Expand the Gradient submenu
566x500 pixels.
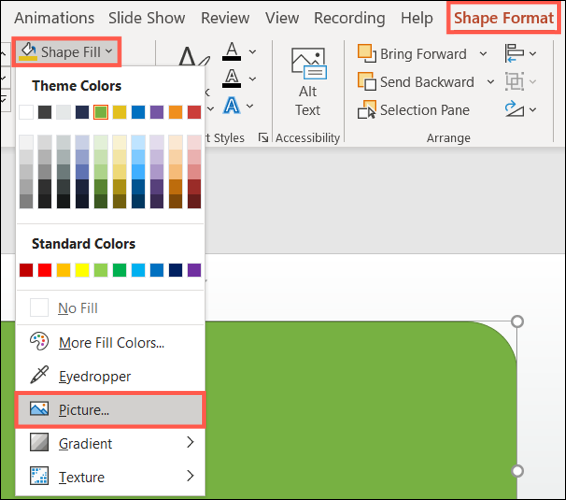point(110,443)
